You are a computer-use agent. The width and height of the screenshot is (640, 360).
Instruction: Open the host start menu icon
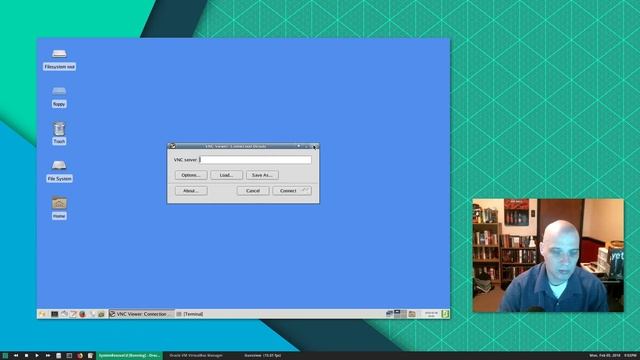click(x=5, y=356)
